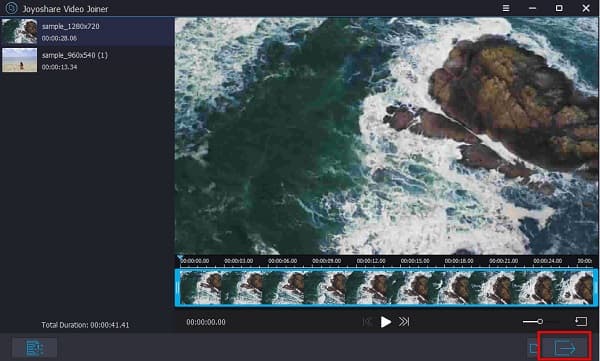The width and height of the screenshot is (600, 361).
Task: Click the 00:00:21.00 mark on timeline ruler
Action: click(503, 261)
